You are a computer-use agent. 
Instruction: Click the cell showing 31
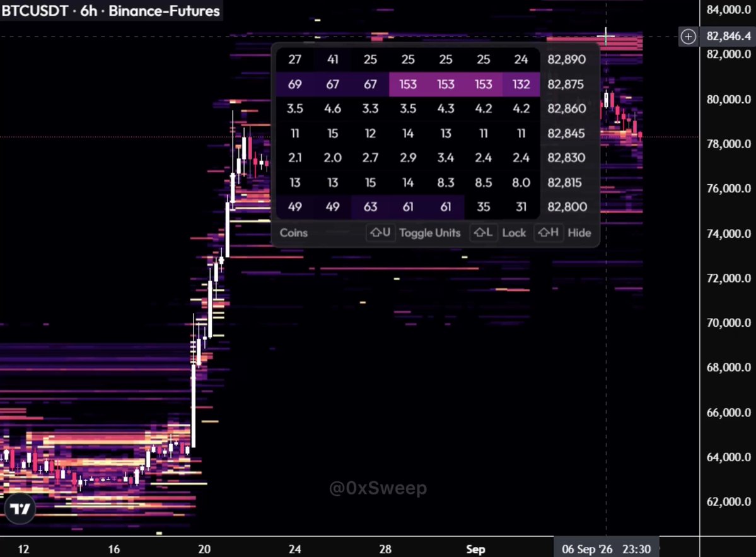tap(521, 207)
